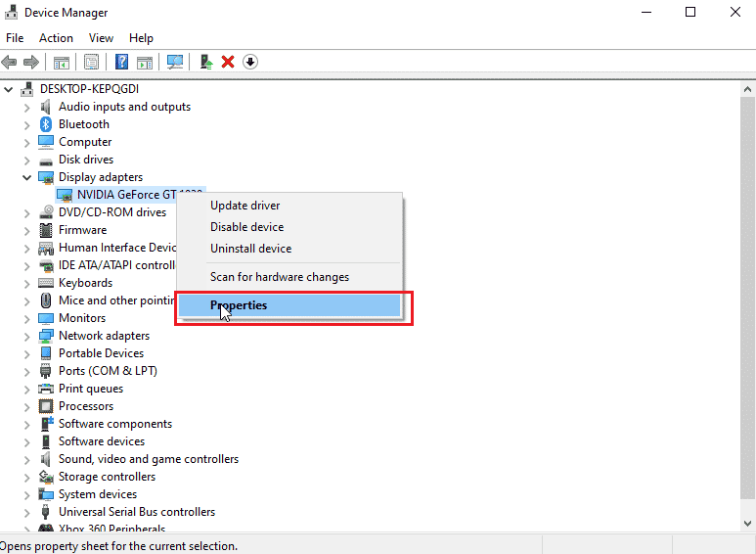
Task: Click Show/Hide console tree toolbar icon
Action: [x=62, y=62]
